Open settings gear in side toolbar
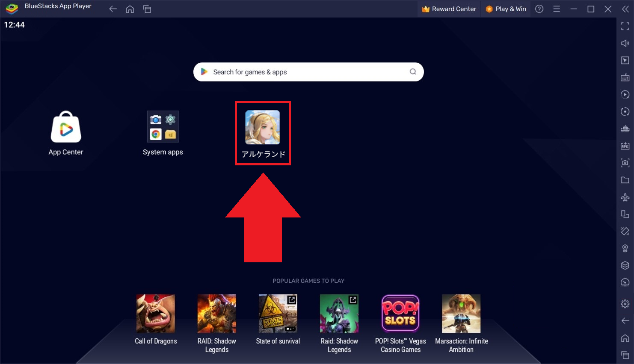The height and width of the screenshot is (364, 634). click(x=625, y=304)
